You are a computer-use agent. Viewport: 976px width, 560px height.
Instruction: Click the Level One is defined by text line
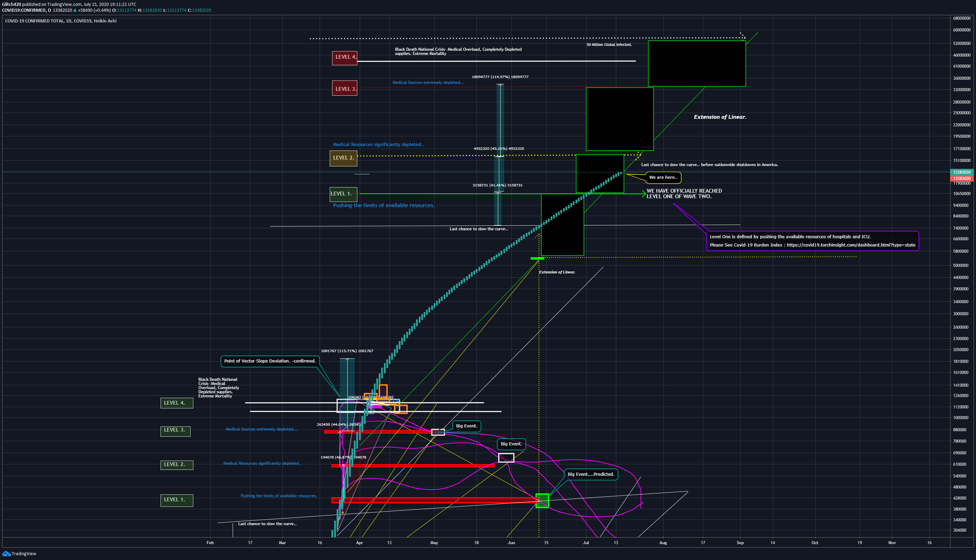tap(790, 236)
